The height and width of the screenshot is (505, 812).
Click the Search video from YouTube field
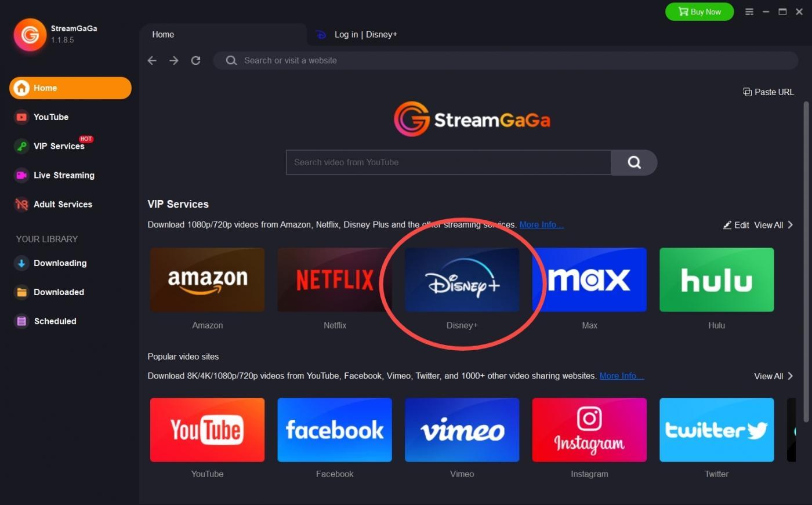(448, 162)
